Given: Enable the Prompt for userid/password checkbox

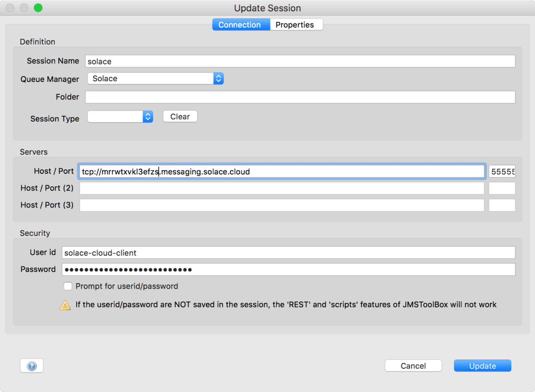Looking at the screenshot, I should [68, 286].
